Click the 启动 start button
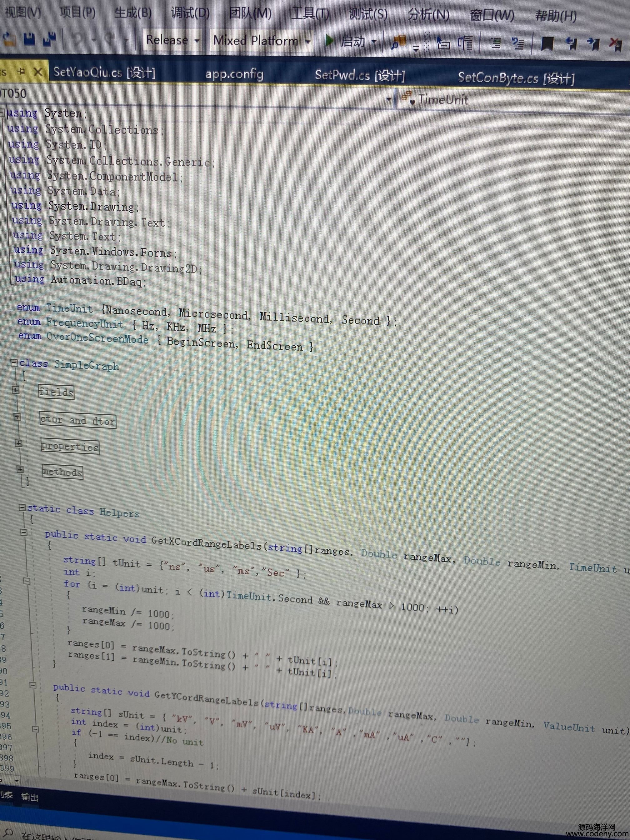The height and width of the screenshot is (840, 630). pos(352,41)
